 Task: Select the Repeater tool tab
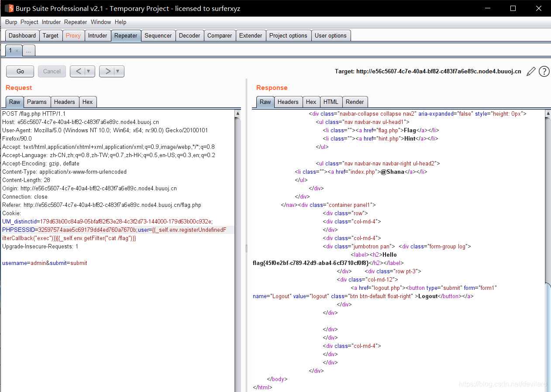pyautogui.click(x=126, y=36)
